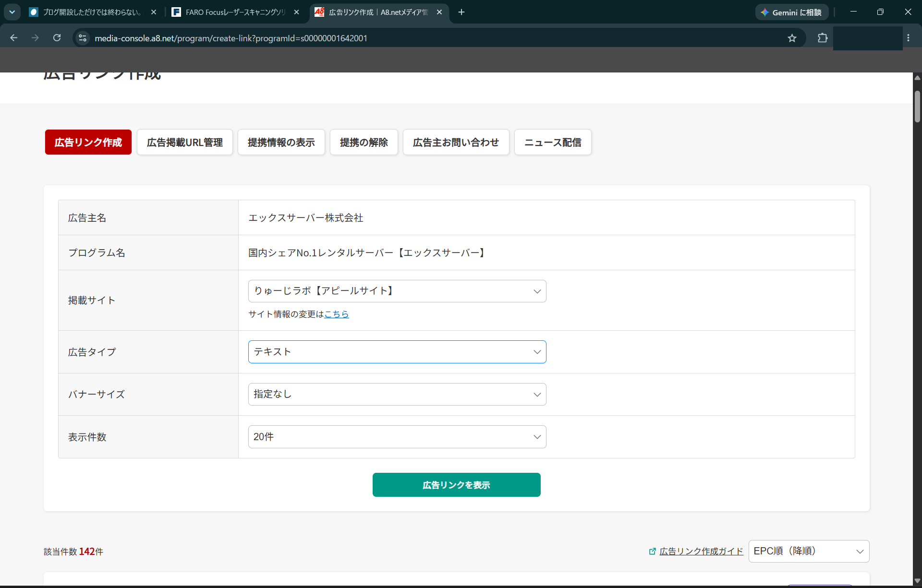Bookmark this page with the star icon

click(792, 38)
